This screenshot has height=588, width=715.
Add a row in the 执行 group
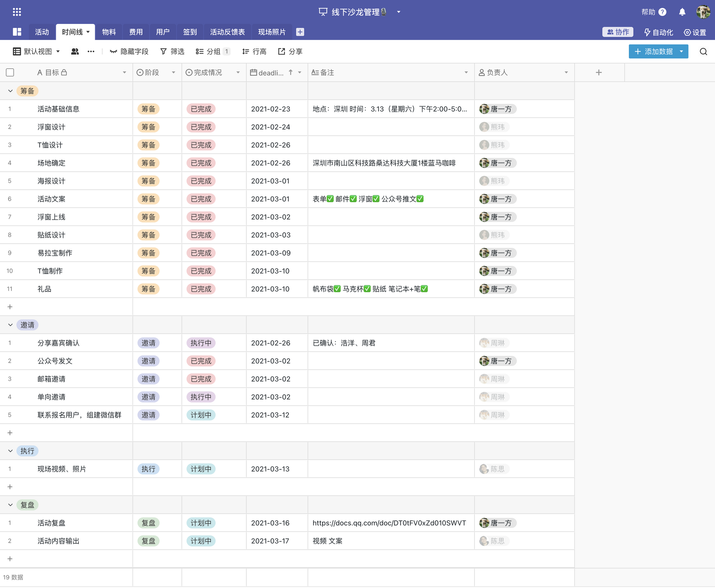pyautogui.click(x=10, y=487)
